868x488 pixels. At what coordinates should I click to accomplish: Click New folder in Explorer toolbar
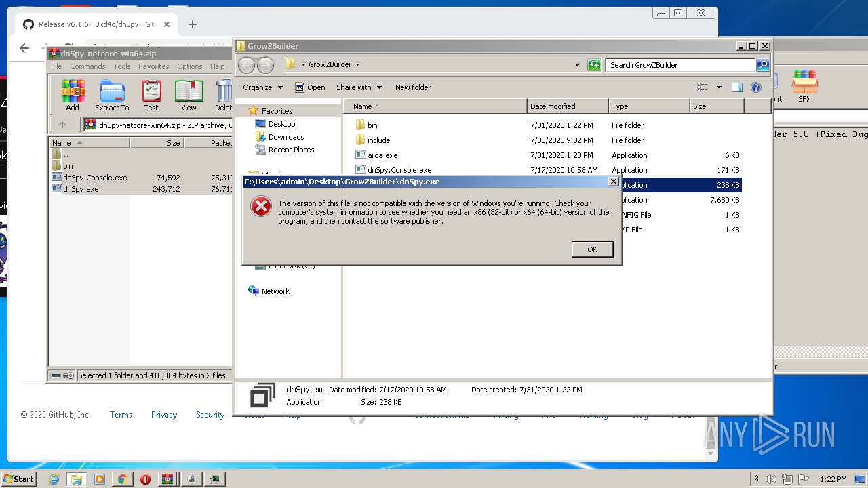click(x=413, y=87)
